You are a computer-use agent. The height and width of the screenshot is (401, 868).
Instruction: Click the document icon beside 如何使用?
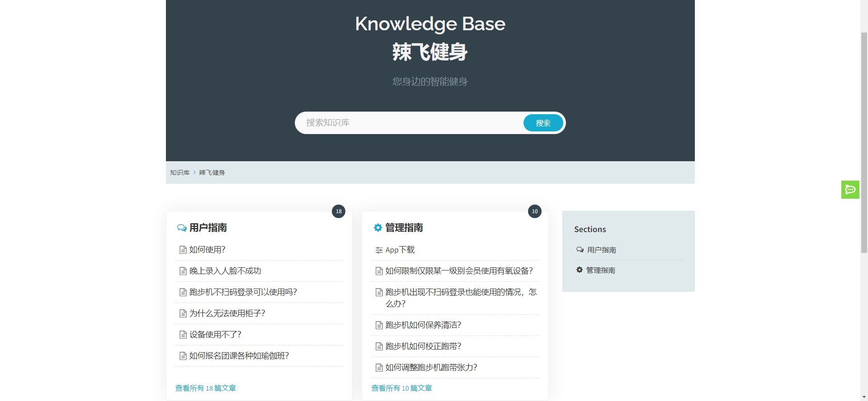click(x=183, y=250)
